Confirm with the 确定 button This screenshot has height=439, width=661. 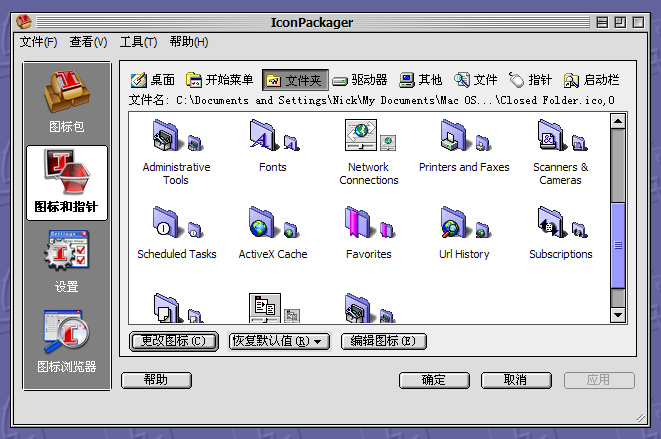click(x=434, y=380)
